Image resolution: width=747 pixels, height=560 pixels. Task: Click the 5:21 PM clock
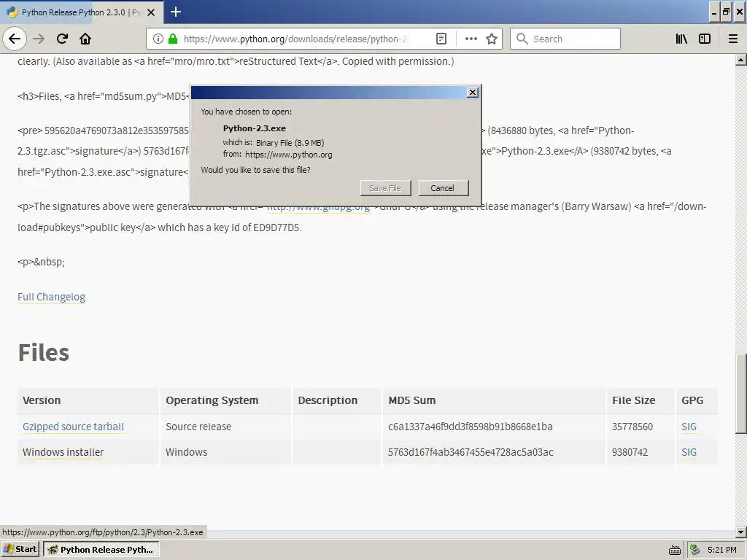pos(722,550)
